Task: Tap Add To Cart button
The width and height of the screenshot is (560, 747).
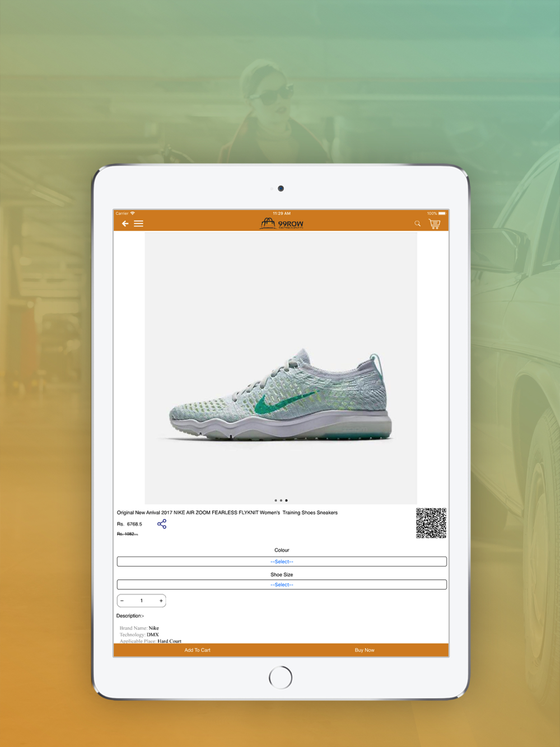Action: (x=198, y=650)
